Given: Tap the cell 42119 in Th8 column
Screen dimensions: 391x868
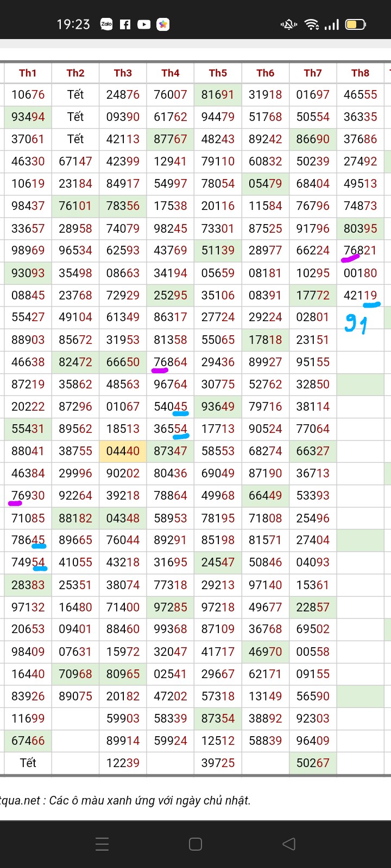Looking at the screenshot, I should point(360,295).
